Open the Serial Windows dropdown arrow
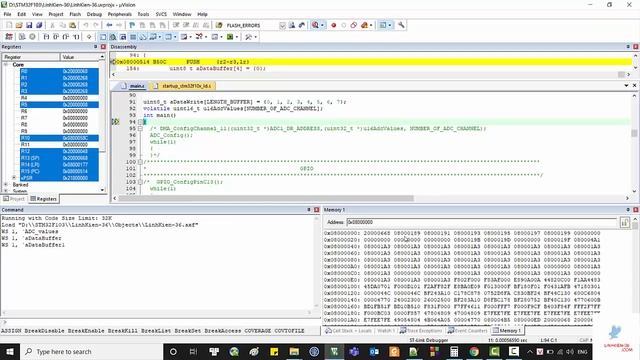 tap(191, 37)
